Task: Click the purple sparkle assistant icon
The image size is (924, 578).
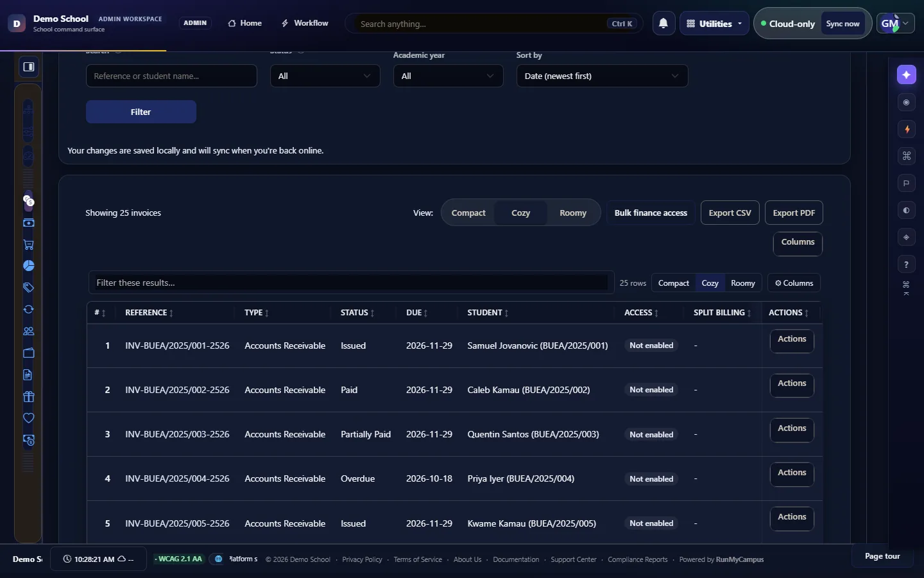Action: [906, 75]
